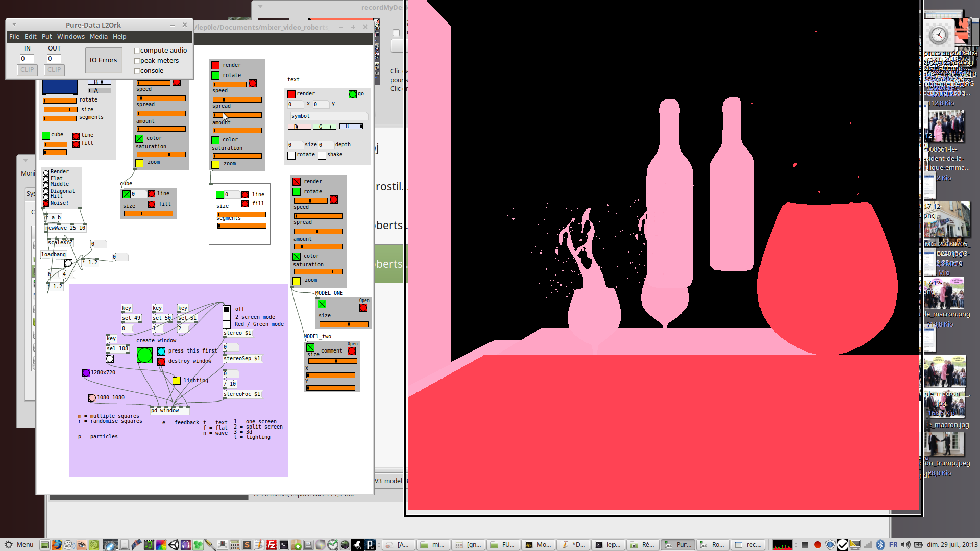Viewport: 980px width, 551px height.
Task: Click the purple 1280x720 bang
Action: [86, 373]
